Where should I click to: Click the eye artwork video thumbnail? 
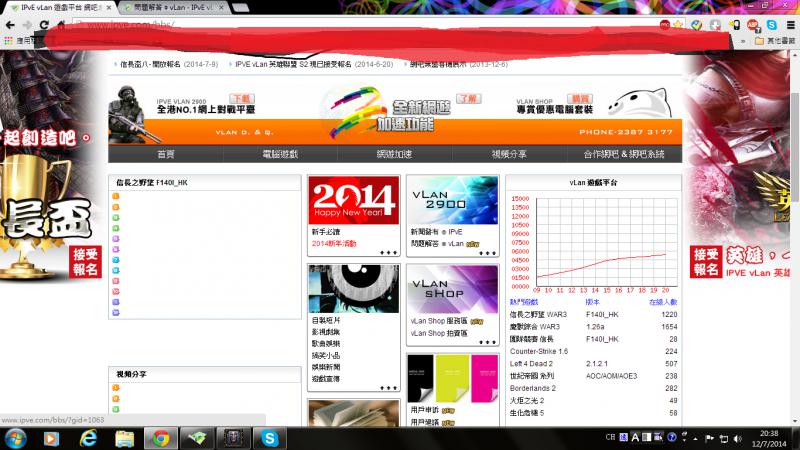(x=354, y=289)
